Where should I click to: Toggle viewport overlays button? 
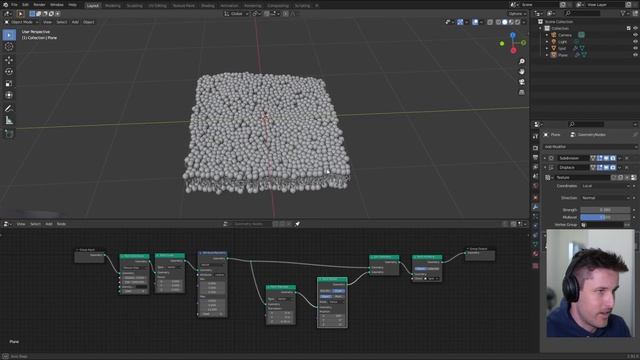[475, 22]
